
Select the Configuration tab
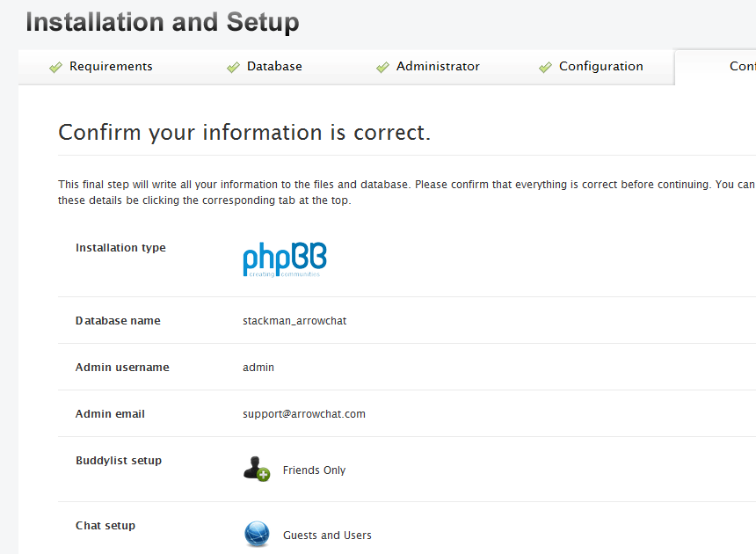pyautogui.click(x=600, y=67)
